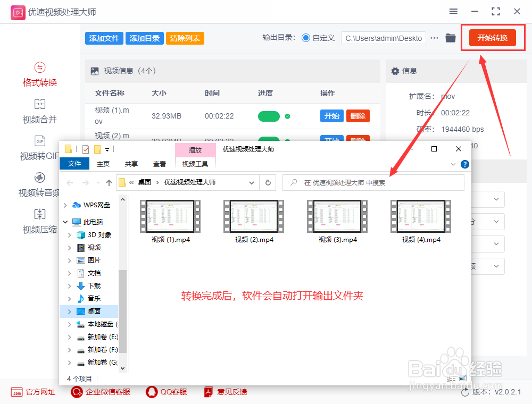The width and height of the screenshot is (532, 404).
Task: Click the 添加目录 button
Action: (x=145, y=38)
